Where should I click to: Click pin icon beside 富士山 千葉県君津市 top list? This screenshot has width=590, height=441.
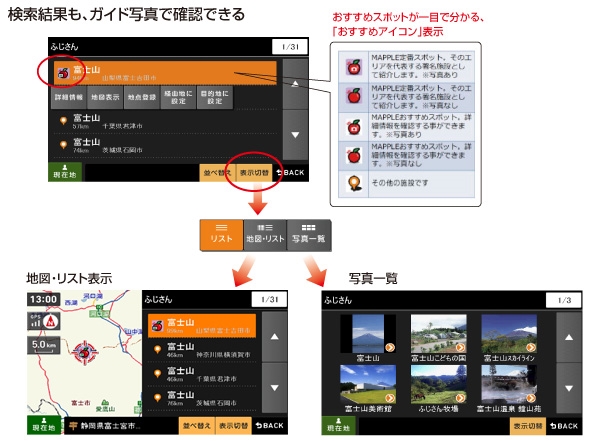click(x=64, y=121)
